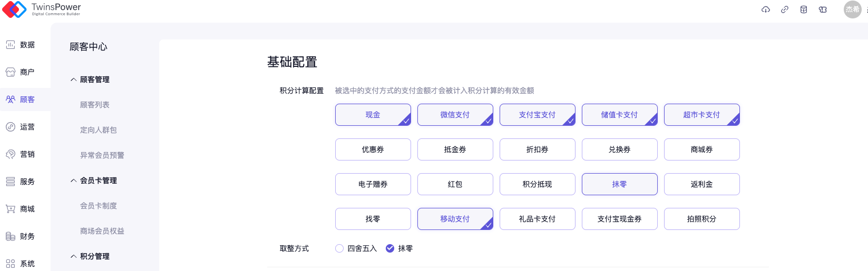
Task: Open the 杰希 user avatar
Action: click(852, 9)
